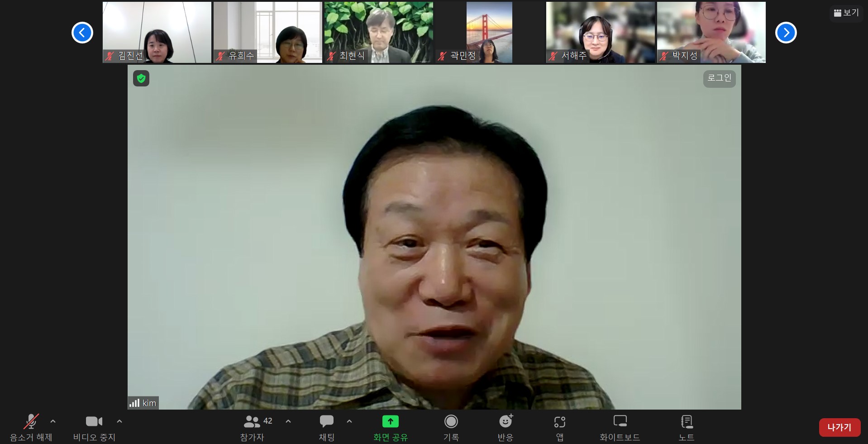Image resolution: width=868 pixels, height=444 pixels.
Task: Select 최현식 video thumbnail
Action: pos(379,32)
